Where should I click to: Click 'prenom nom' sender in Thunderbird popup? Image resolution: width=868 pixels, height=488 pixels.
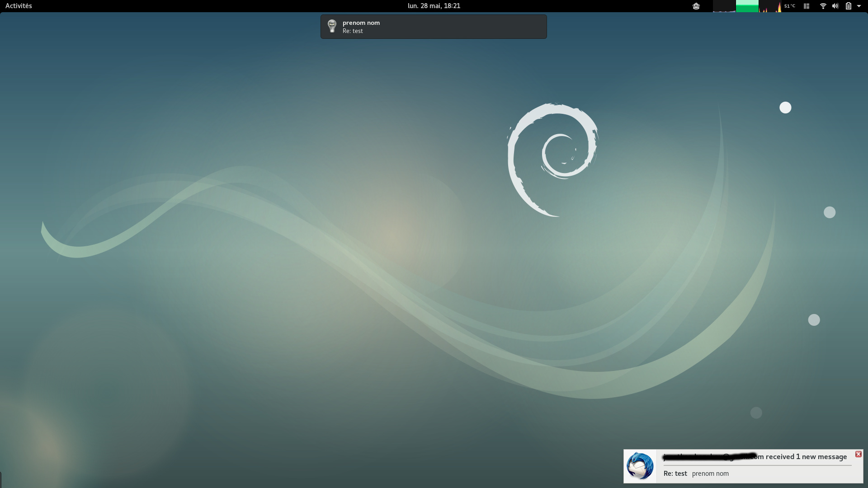tap(710, 474)
